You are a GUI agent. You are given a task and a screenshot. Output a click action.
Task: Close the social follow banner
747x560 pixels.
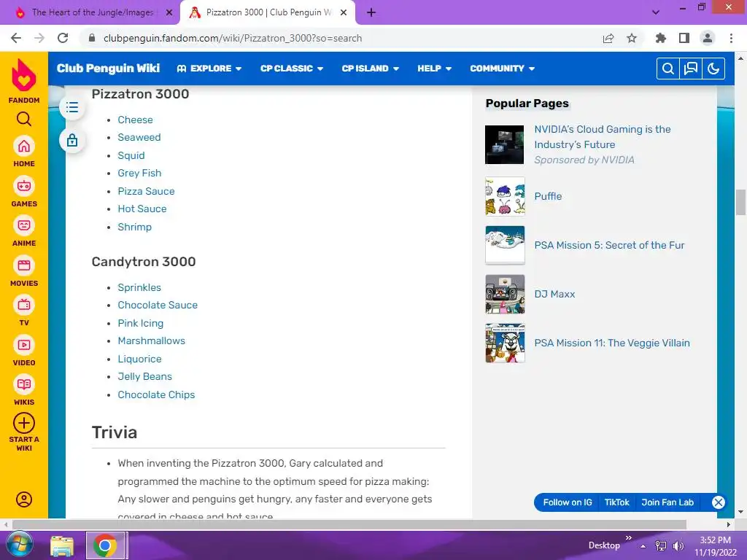pos(719,502)
